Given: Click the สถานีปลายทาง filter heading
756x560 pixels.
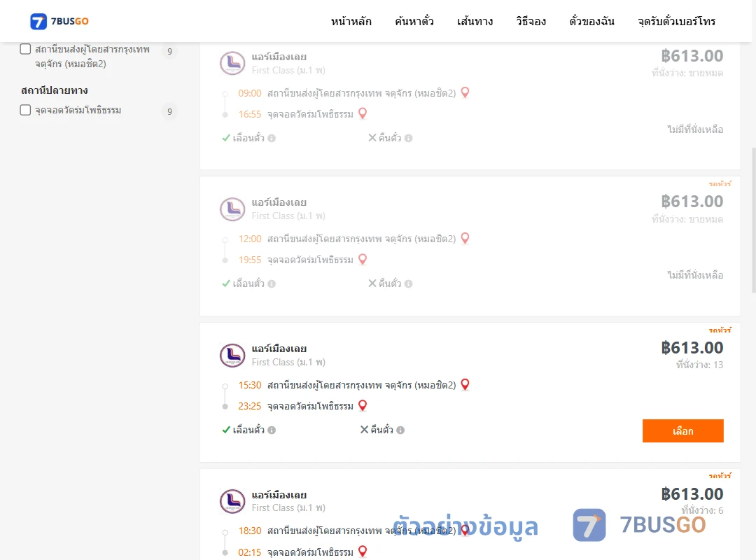Looking at the screenshot, I should 55,91.
